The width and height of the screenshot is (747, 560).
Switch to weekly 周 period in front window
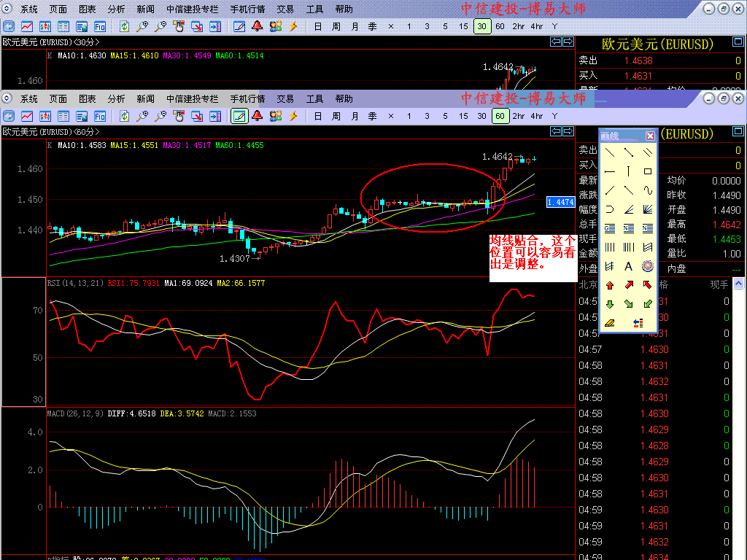336,116
